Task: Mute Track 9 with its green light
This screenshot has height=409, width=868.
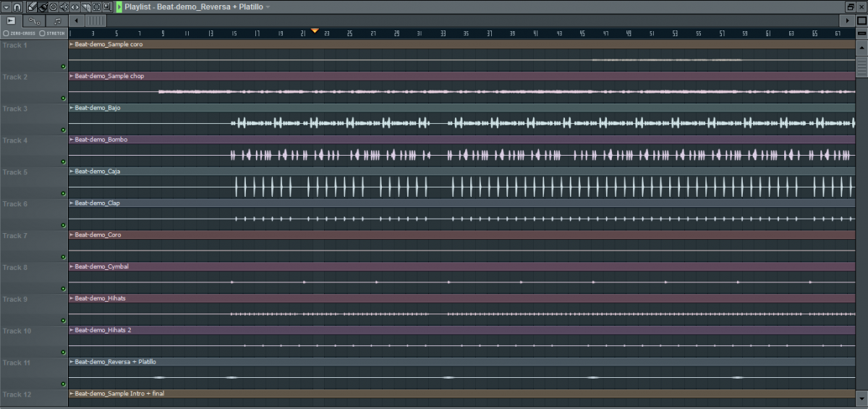Action: (63, 321)
